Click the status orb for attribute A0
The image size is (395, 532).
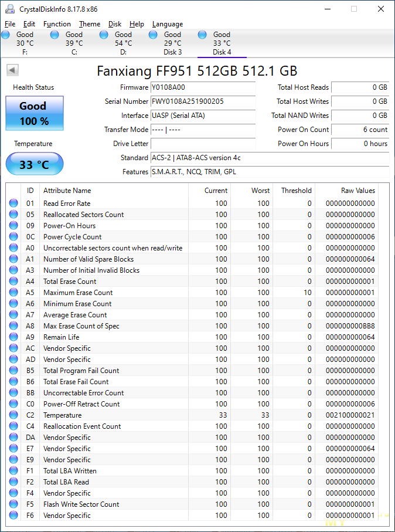click(13, 248)
